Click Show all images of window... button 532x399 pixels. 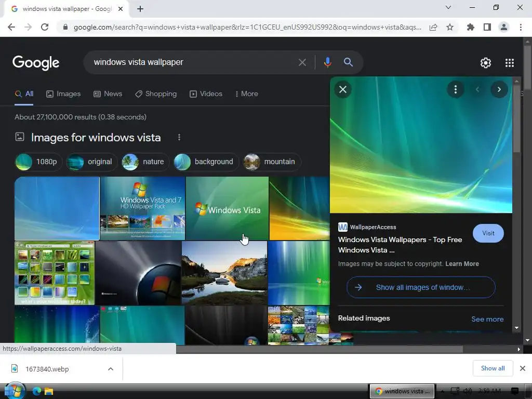[421, 287]
